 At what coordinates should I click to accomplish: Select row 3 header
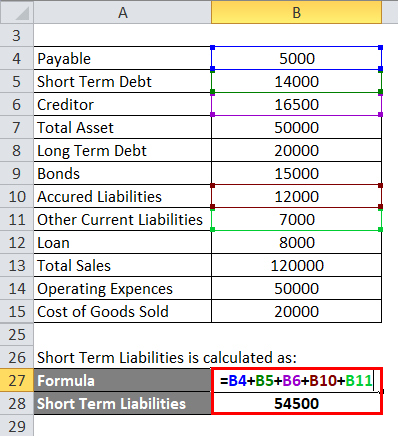[17, 35]
